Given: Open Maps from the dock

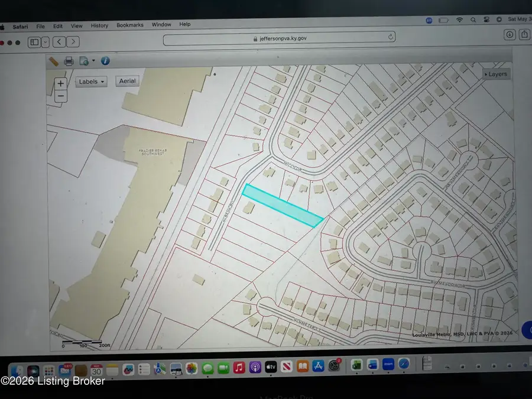Looking at the screenshot, I should (160, 369).
